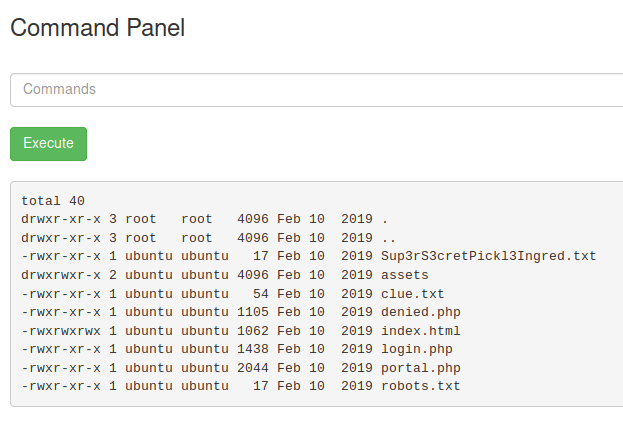Select clue.txt in the listing

tap(412, 294)
